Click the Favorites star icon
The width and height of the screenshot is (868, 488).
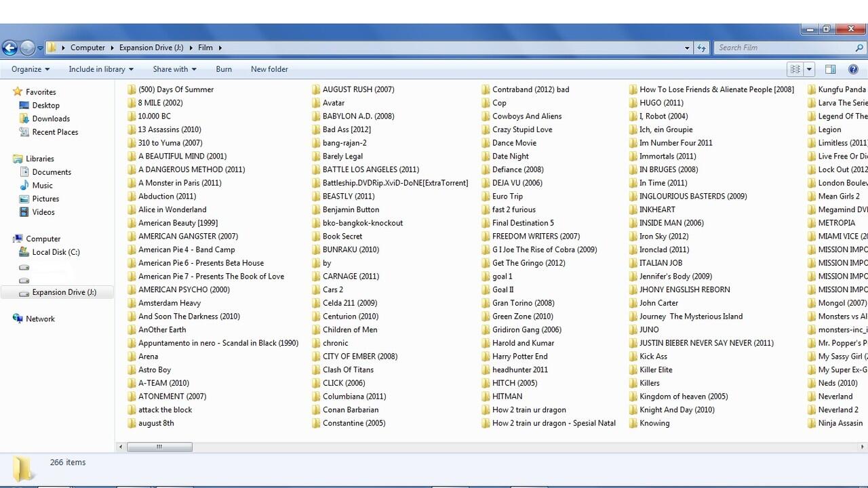click(x=18, y=91)
